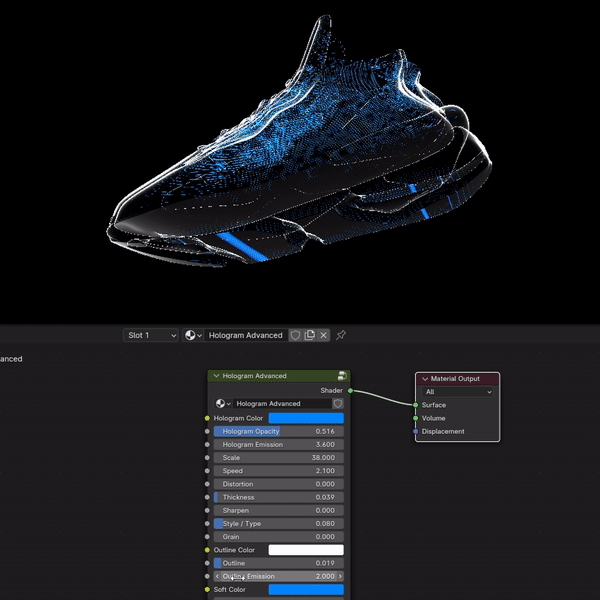
Task: Click the Shader output socket
Action: [350, 390]
